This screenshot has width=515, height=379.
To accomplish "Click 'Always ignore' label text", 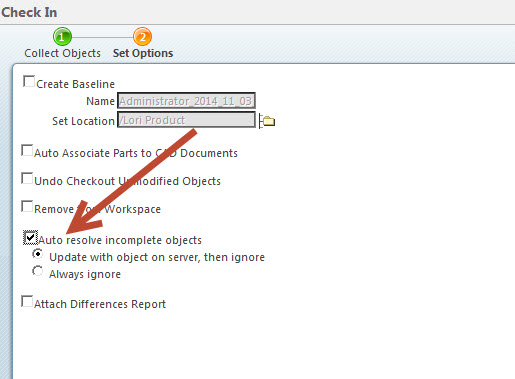I will click(x=85, y=274).
